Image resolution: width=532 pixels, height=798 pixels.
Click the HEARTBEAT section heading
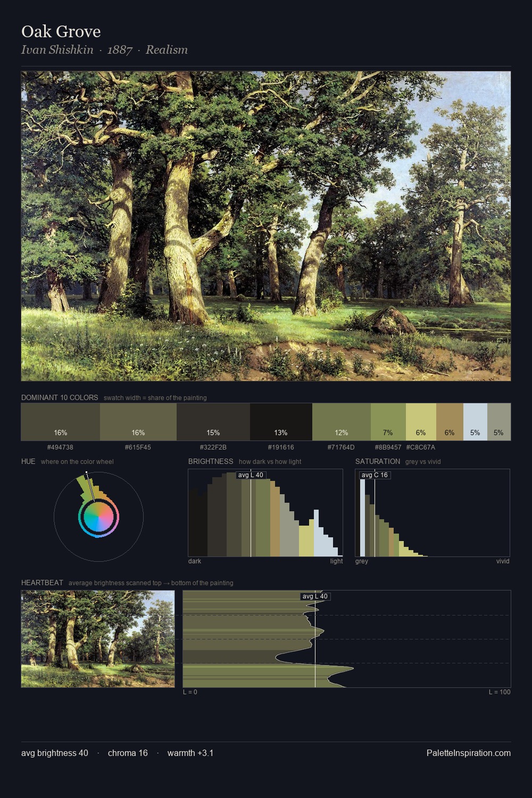42,583
